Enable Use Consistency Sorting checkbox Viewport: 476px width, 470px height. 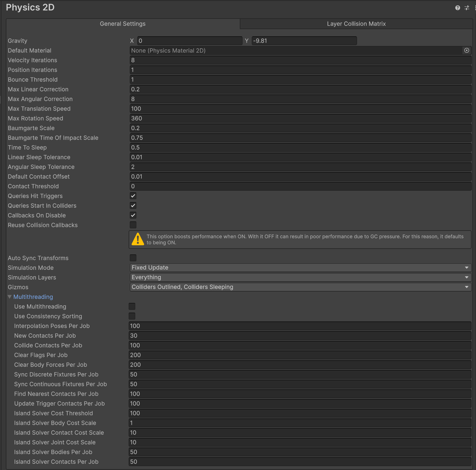[x=132, y=316]
